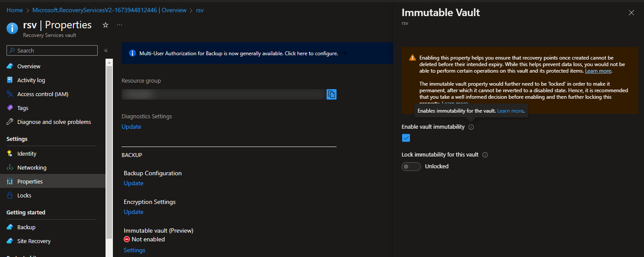This screenshot has width=644, height=257.
Task: Click the red Not enabled status icon
Action: (127, 239)
